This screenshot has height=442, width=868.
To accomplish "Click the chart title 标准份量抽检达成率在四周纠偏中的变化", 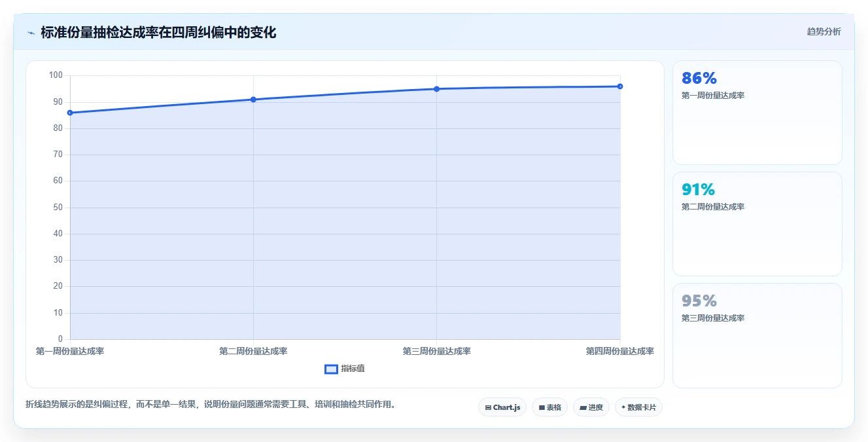I will [x=158, y=33].
